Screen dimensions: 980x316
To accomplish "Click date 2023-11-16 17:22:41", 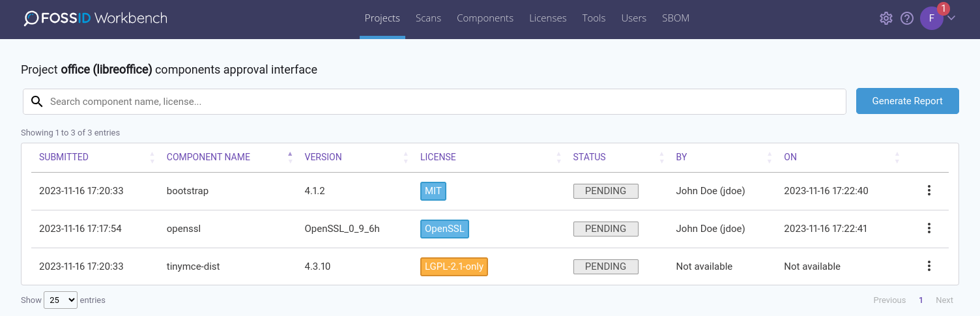I will 826,229.
